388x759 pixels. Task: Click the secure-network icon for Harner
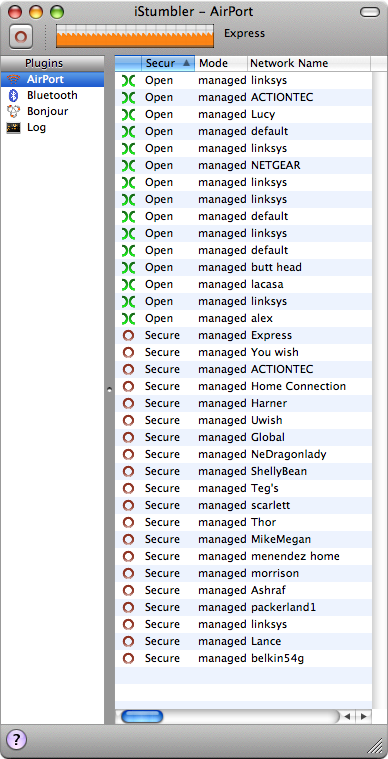(128, 403)
